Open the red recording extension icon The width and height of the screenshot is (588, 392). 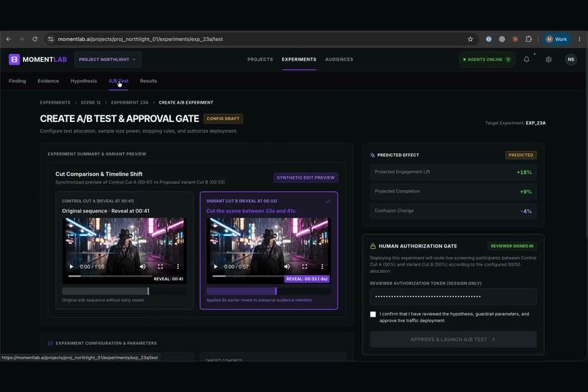click(x=515, y=39)
